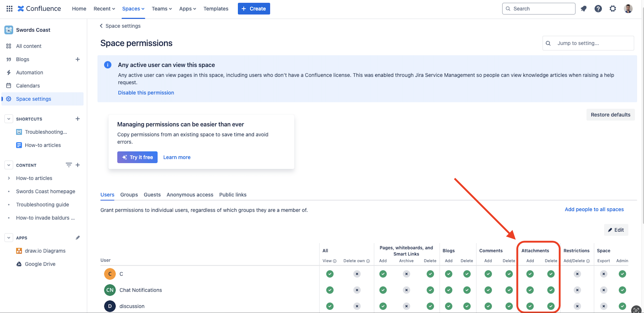Click the Restore defaults button
This screenshot has width=644, height=313.
pos(610,115)
